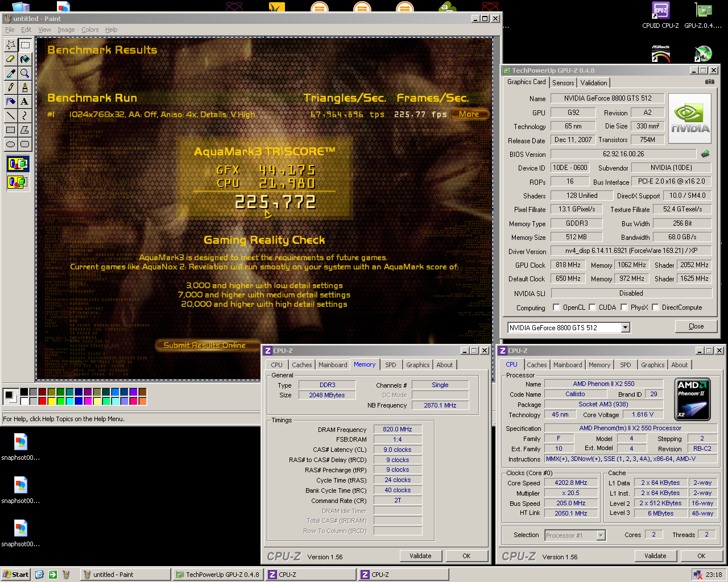
Task: Expand the GeForce 8800 GTS 512 GPU dropdown
Action: [625, 327]
